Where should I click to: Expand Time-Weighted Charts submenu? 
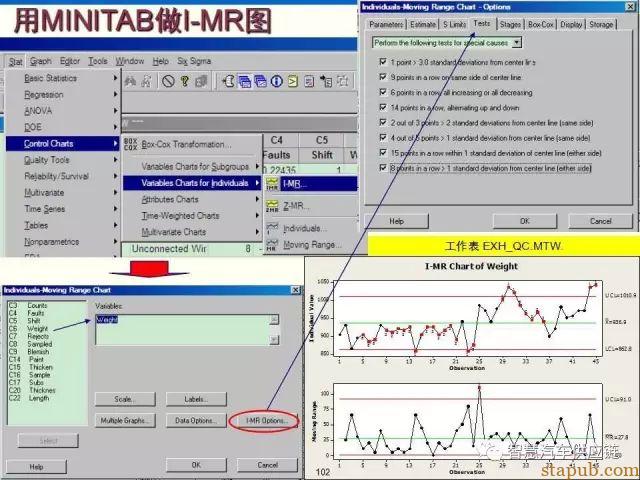point(192,216)
